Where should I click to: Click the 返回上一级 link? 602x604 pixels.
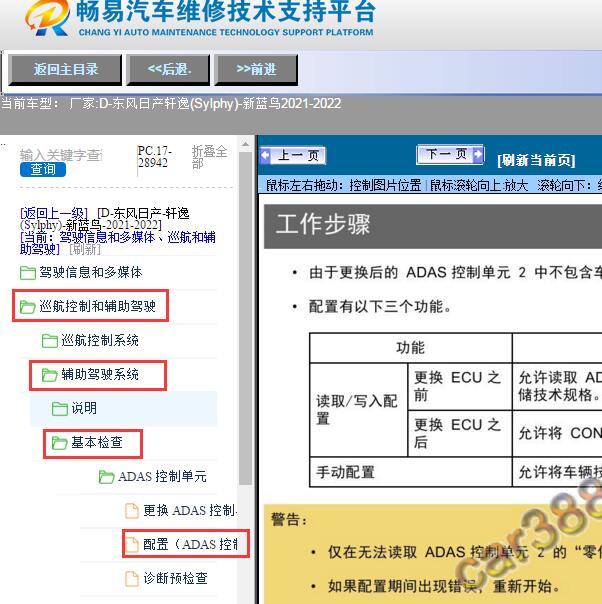tap(54, 213)
